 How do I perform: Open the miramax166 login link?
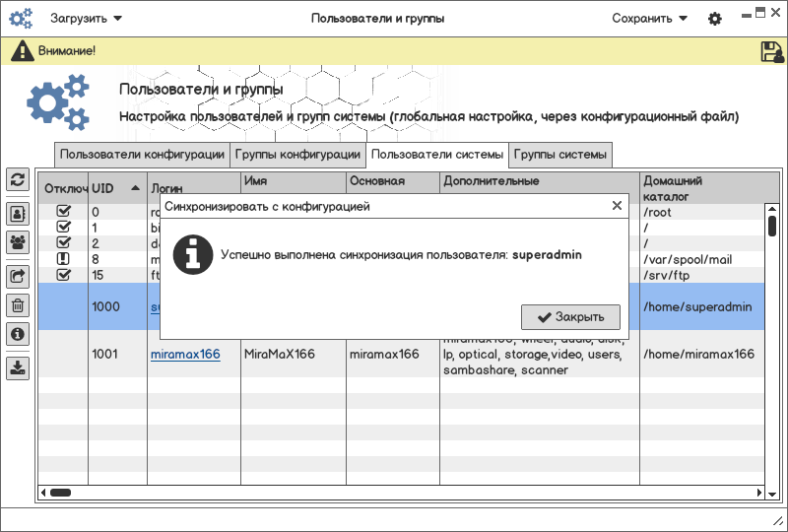pos(185,354)
